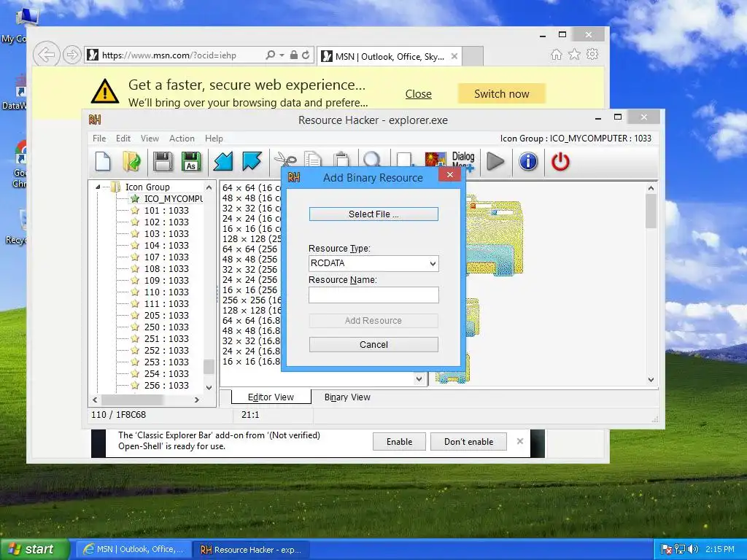747x560 pixels.
Task: Click the security shield tray icon
Action: 667,549
